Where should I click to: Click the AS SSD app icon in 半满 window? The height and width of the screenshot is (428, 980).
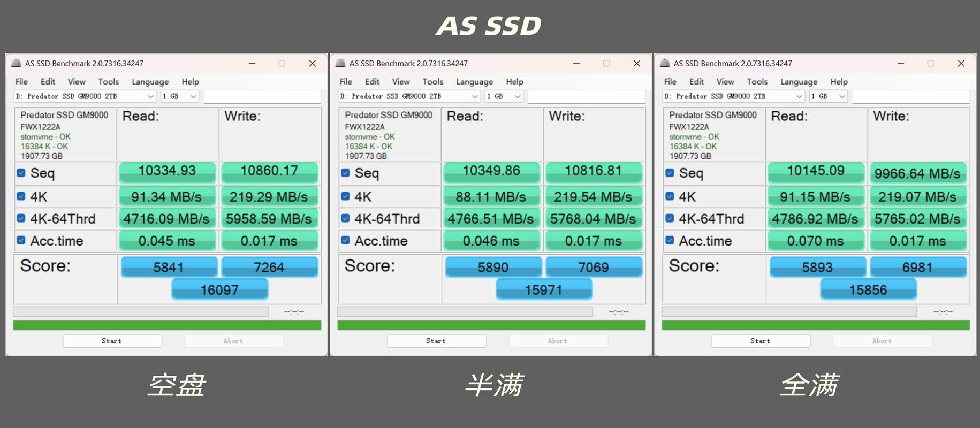tap(340, 63)
